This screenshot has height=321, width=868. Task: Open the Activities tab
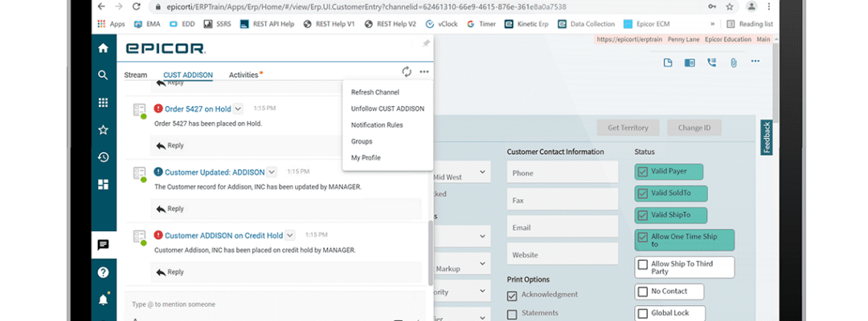pos(244,75)
